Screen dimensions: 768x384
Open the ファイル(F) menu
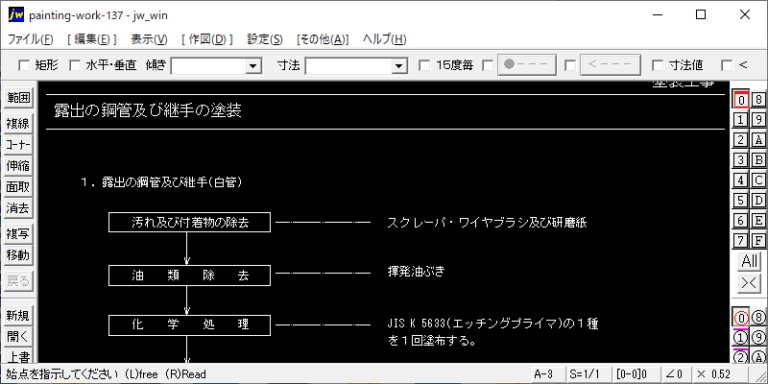(x=30, y=39)
